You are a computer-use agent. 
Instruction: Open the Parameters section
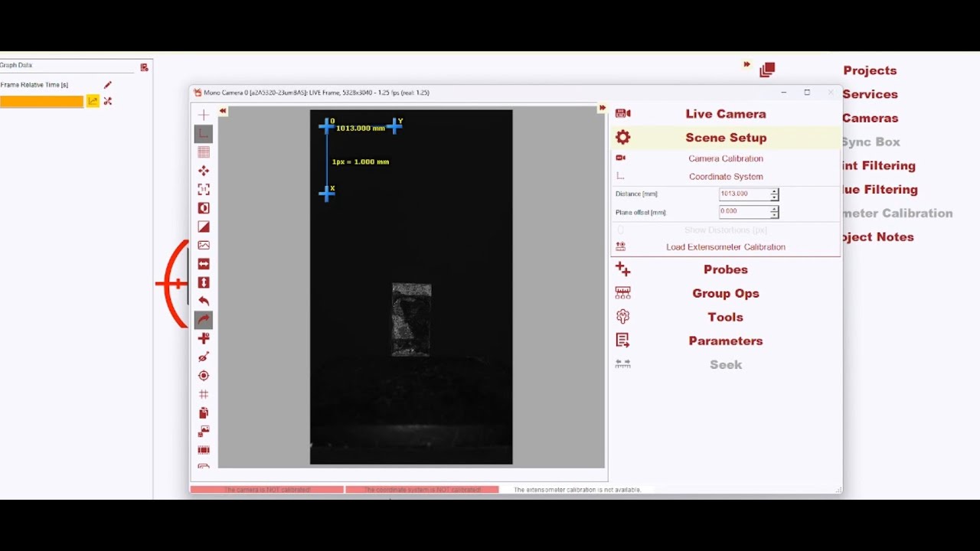726,341
